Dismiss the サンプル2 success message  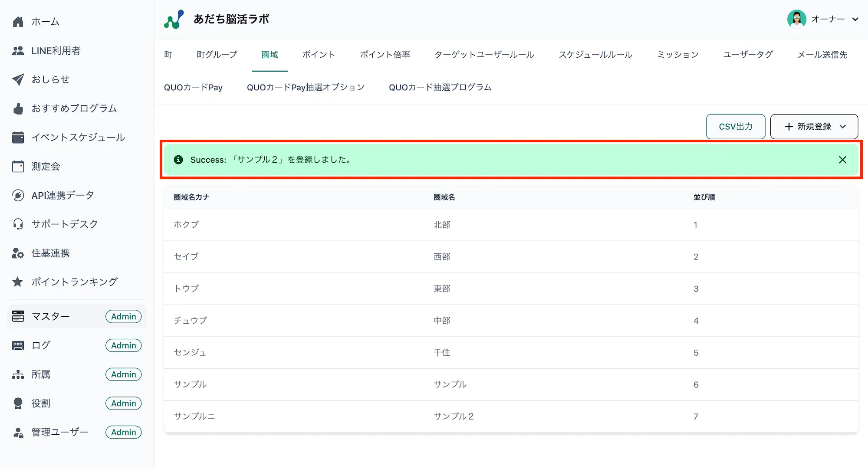842,160
